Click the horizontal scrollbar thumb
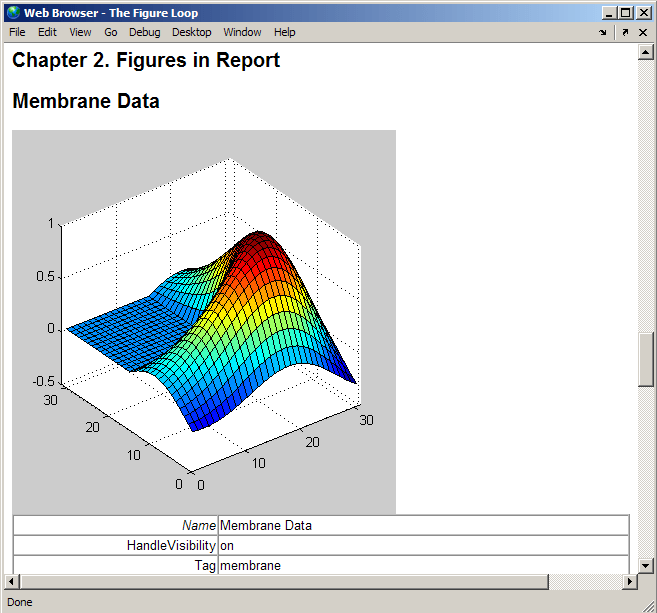This screenshot has width=657, height=613. coord(285,581)
